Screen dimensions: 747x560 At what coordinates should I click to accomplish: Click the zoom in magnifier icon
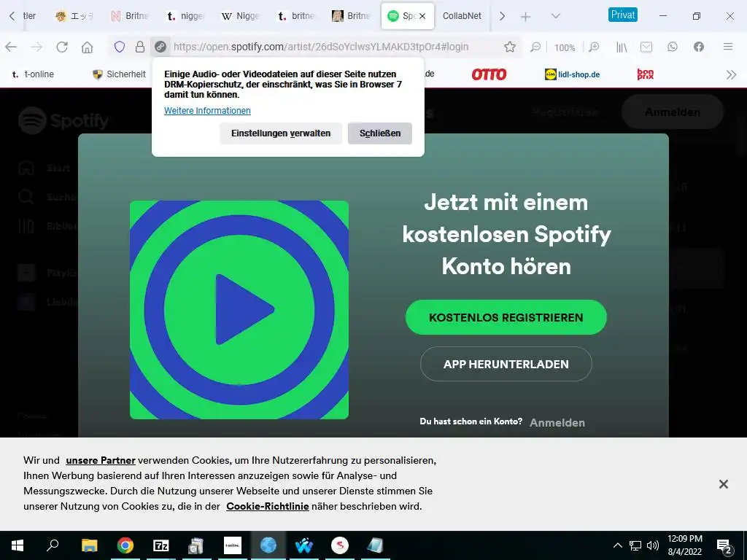click(594, 47)
